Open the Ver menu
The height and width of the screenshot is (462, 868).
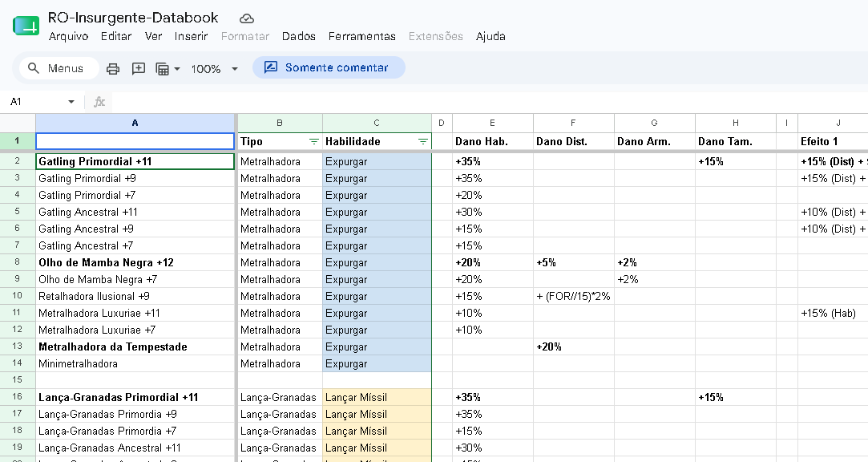click(153, 37)
